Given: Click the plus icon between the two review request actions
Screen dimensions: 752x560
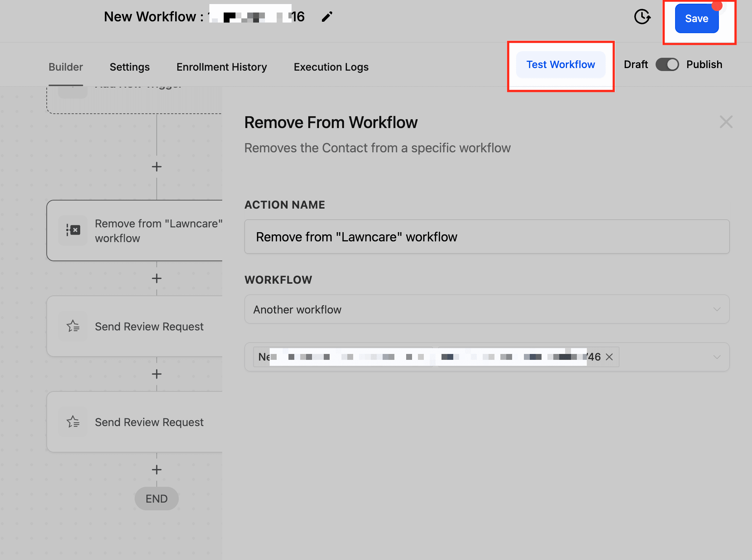Looking at the screenshot, I should coord(156,374).
